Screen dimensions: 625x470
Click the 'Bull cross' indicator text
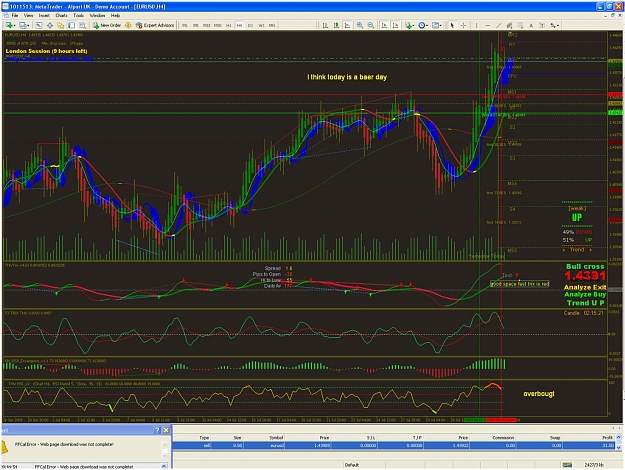585,266
